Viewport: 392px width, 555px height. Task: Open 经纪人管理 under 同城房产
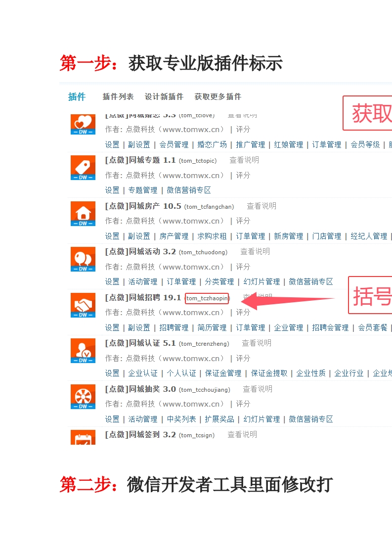(369, 236)
